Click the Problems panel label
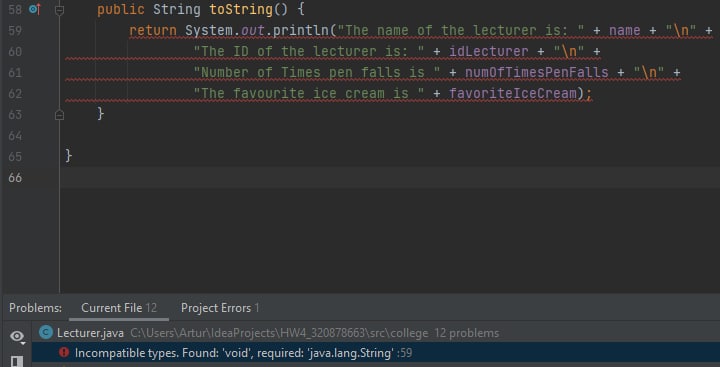Image resolution: width=720 pixels, height=367 pixels. 35,308
